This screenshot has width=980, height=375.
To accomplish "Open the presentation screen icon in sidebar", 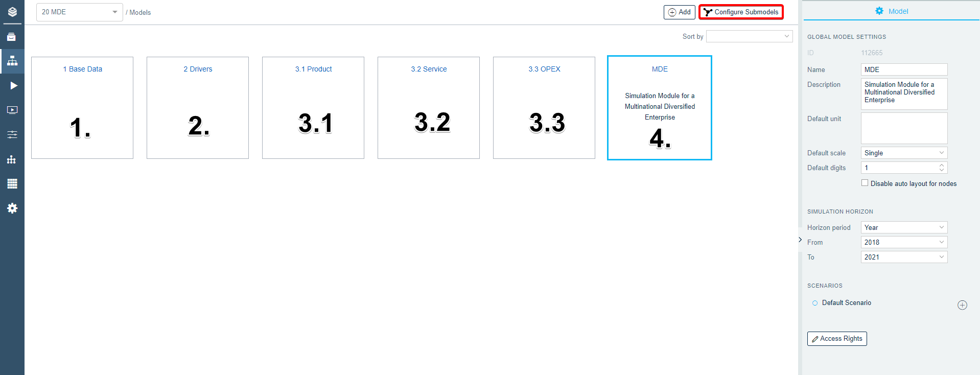I will click(x=12, y=110).
